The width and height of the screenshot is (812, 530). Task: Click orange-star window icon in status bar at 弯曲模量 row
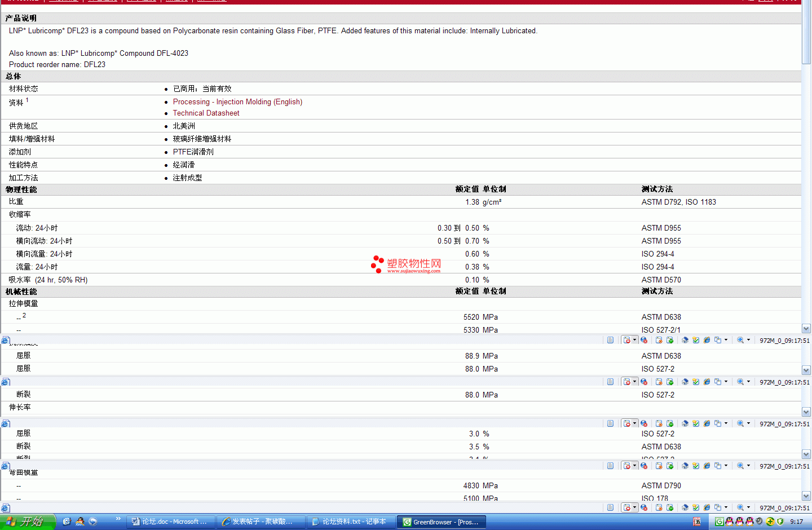pos(659,466)
